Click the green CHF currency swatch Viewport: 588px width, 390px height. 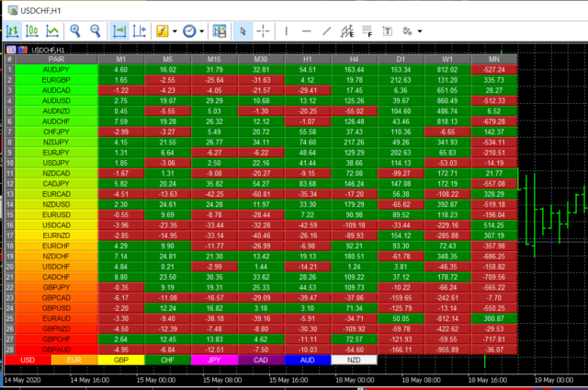point(167,360)
